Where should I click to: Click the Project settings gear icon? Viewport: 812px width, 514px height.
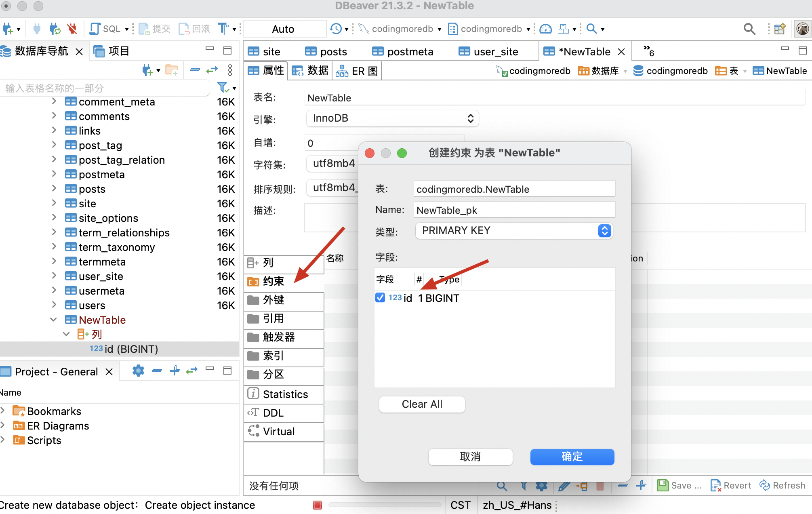click(138, 371)
